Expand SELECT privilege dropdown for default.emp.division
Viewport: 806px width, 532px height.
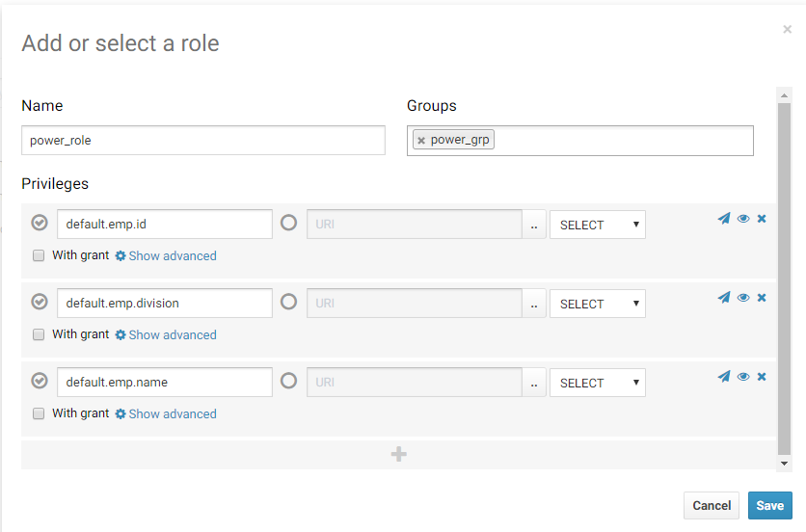point(597,304)
